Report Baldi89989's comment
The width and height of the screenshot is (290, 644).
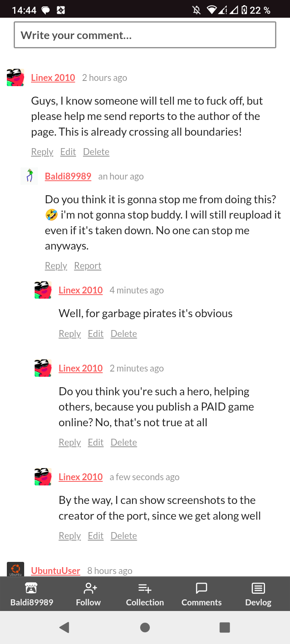click(87, 266)
